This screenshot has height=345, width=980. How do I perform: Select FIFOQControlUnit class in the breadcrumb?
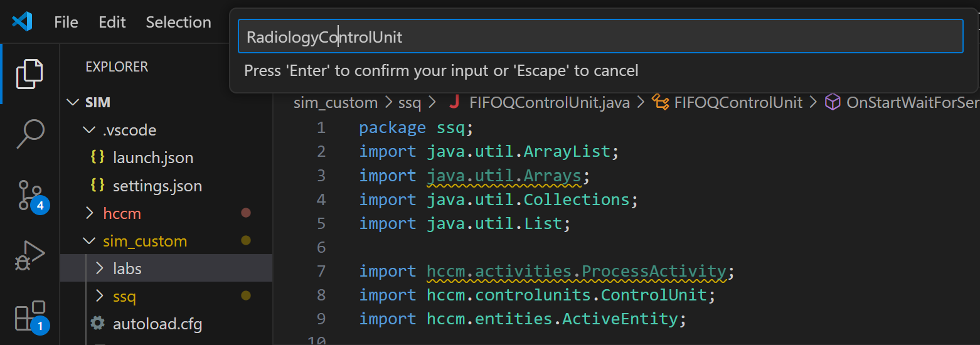pyautogui.click(x=738, y=102)
